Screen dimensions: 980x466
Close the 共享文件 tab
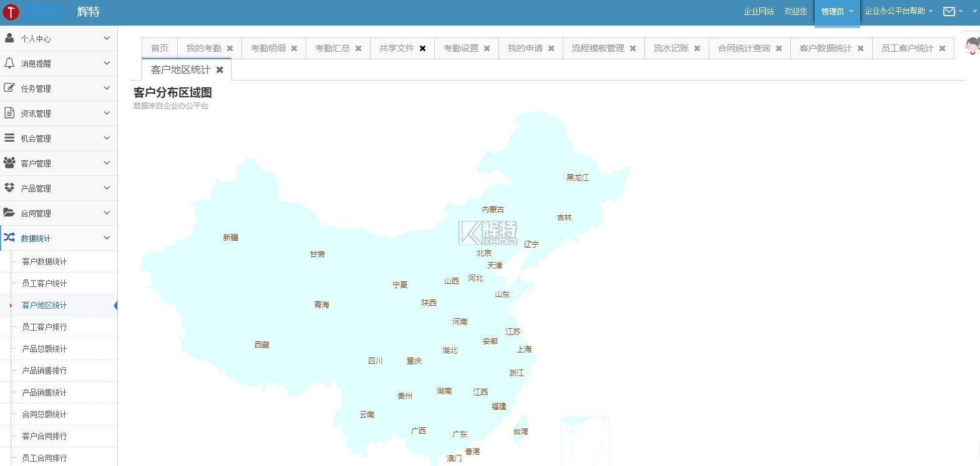pos(422,49)
